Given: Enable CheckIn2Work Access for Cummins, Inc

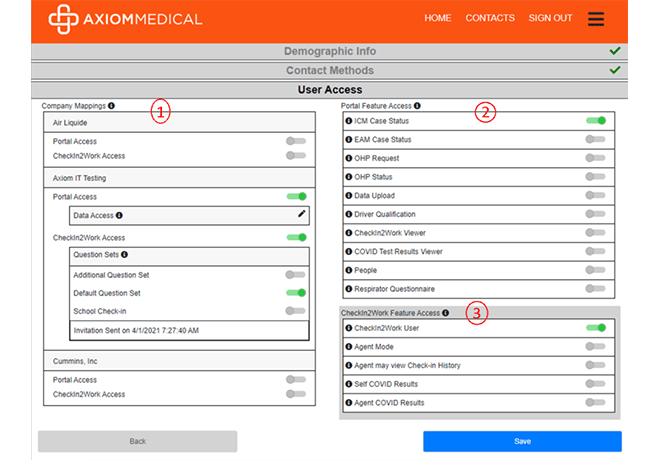Looking at the screenshot, I should point(296,394).
